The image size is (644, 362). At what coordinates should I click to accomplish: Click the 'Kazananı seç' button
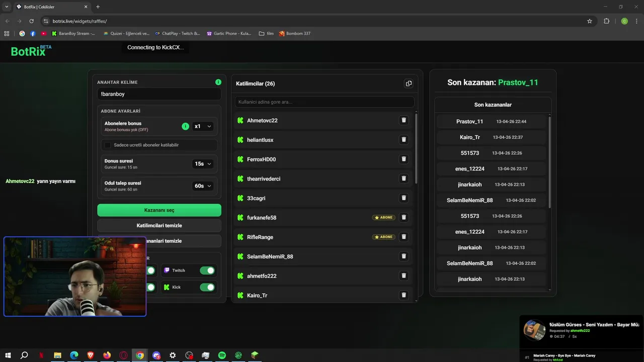[159, 210]
